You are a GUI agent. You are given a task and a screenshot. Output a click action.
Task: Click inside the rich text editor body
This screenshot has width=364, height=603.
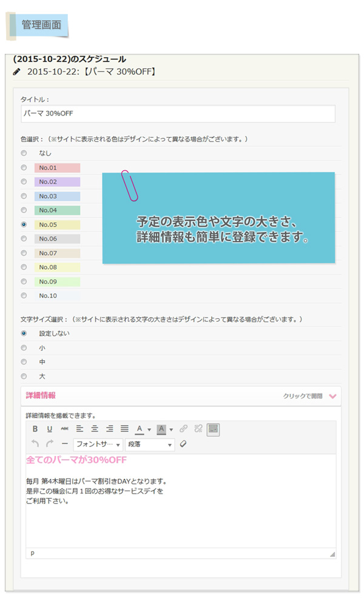[181, 516]
